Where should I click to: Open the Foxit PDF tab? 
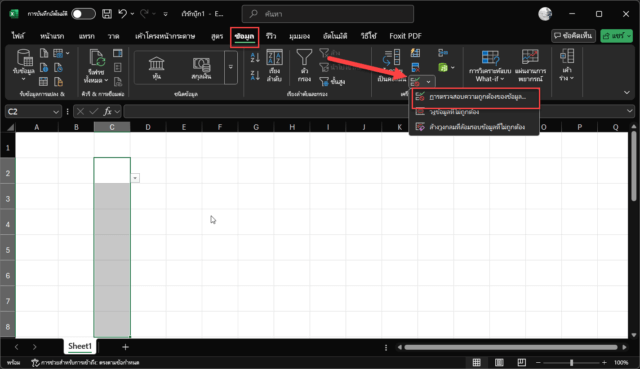coord(405,36)
